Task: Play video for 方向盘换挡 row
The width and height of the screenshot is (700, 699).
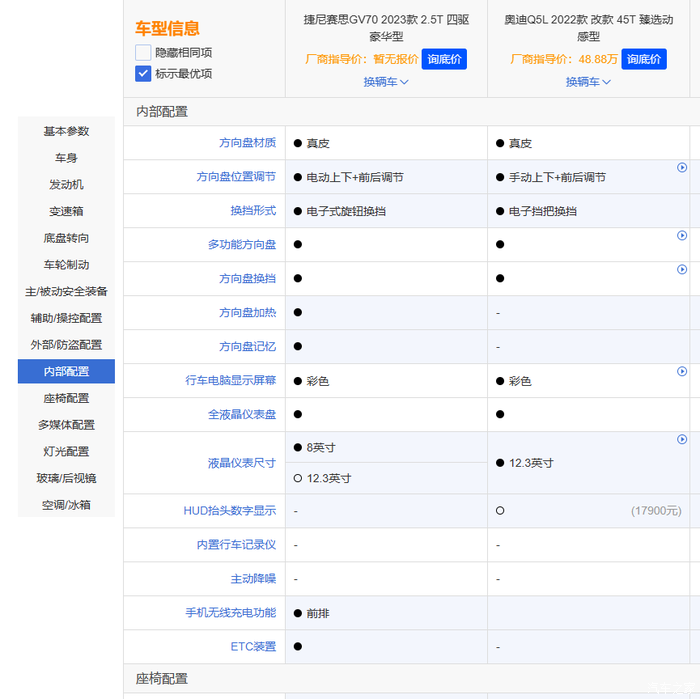Action: tap(682, 270)
